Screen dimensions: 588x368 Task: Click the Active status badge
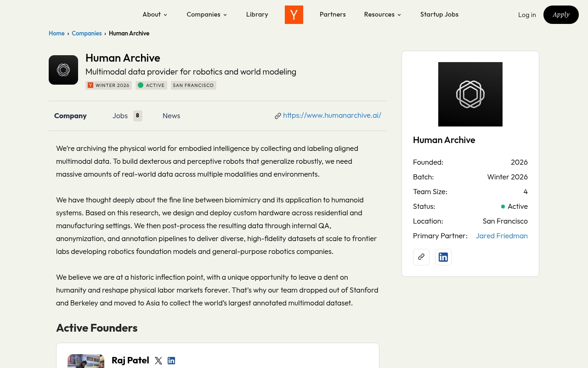tap(151, 85)
